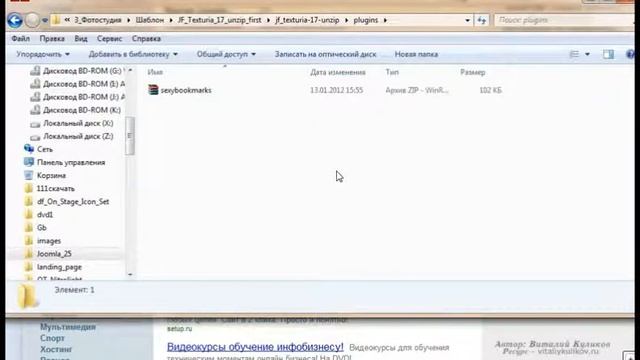Click the Сеть network icon
Viewport: 640px width, 360px height.
[29, 149]
